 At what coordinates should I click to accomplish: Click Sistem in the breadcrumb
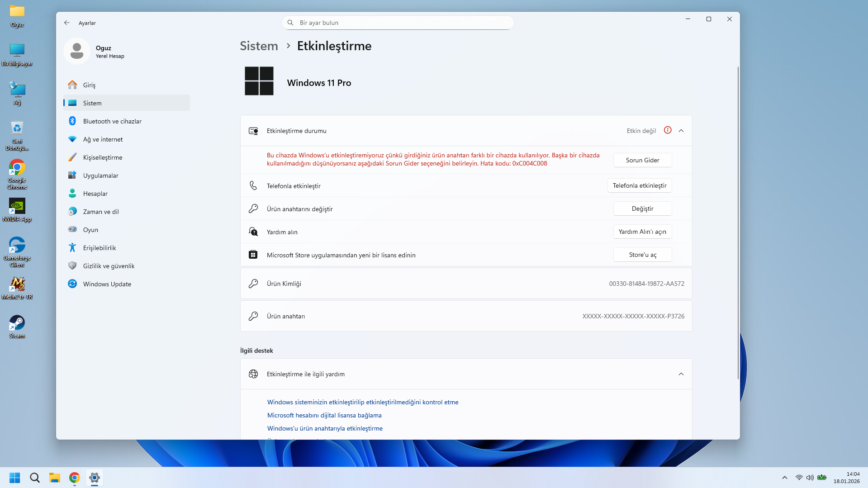(x=259, y=46)
